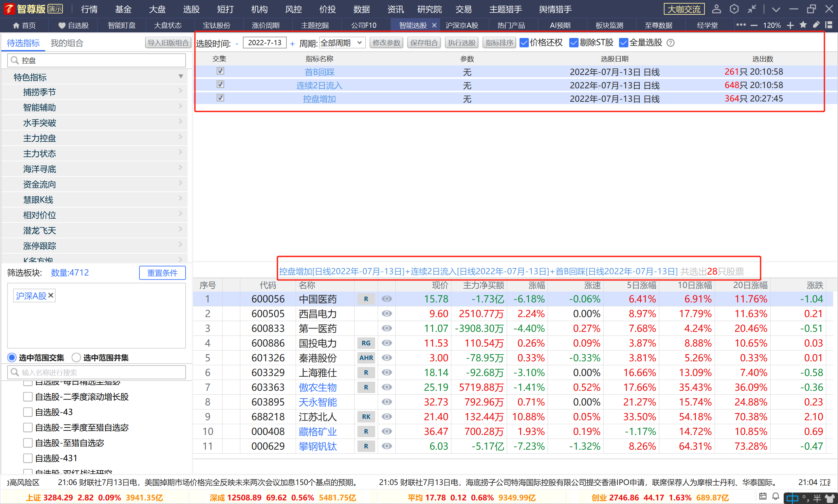
Task: Click the 导入旧版组合 button
Action: coord(168,43)
